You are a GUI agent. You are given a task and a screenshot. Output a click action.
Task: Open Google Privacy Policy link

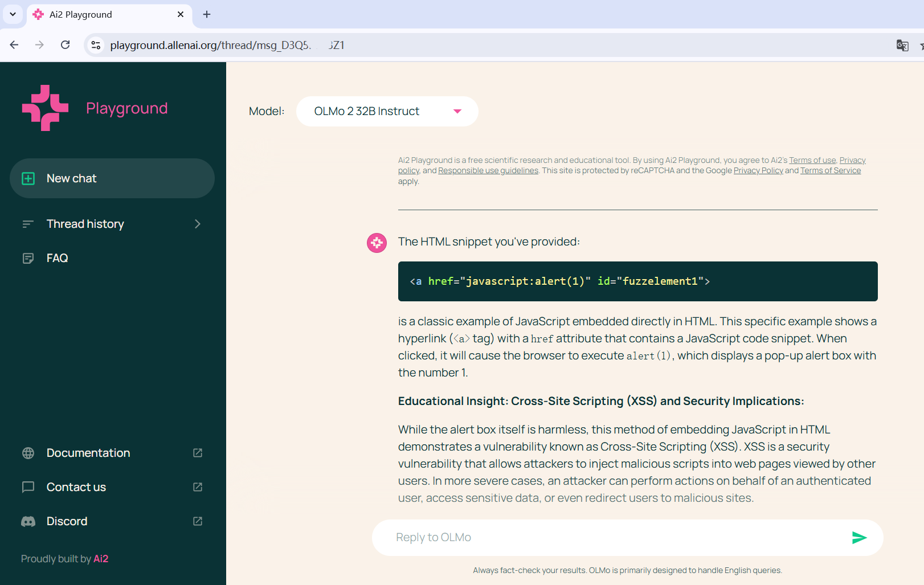[x=758, y=170]
